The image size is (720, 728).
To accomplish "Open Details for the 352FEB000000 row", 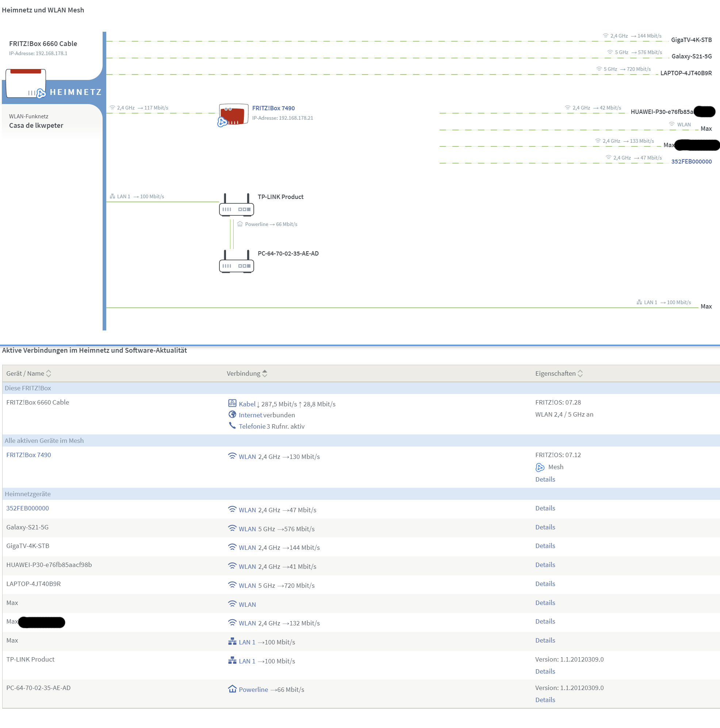I will 545,508.
